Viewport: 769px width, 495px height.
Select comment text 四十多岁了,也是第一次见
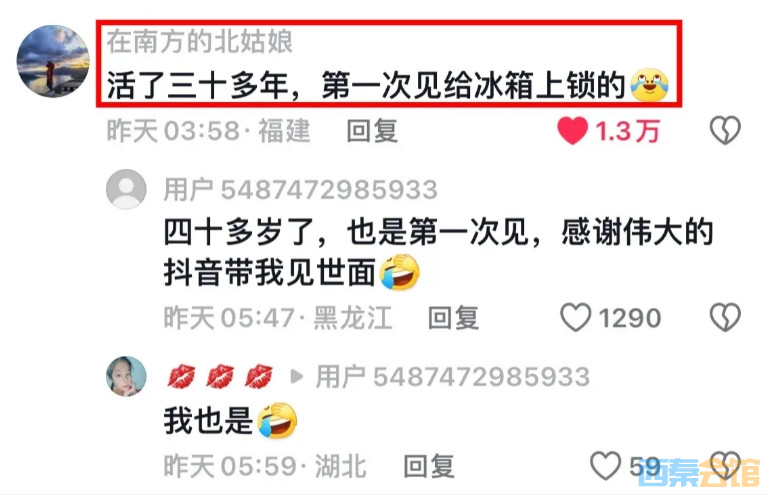click(x=346, y=232)
